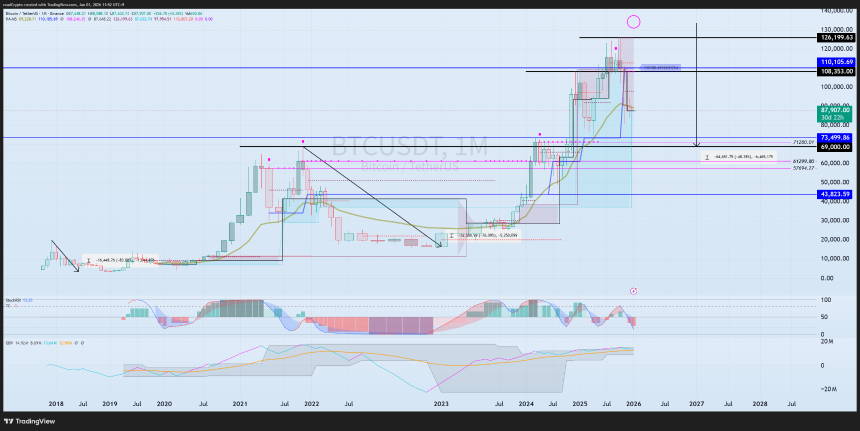Viewport: 860px width, 431px height.
Task: Click 2018 on the time axis
Action: pos(56,404)
